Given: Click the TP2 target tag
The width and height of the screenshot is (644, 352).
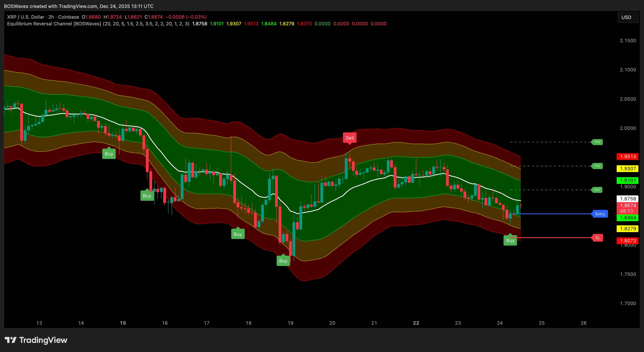Looking at the screenshot, I should [597, 166].
